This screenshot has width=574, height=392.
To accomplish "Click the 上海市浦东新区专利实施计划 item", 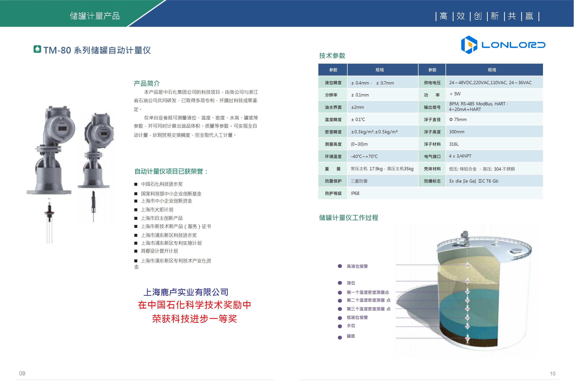I will tap(171, 243).
